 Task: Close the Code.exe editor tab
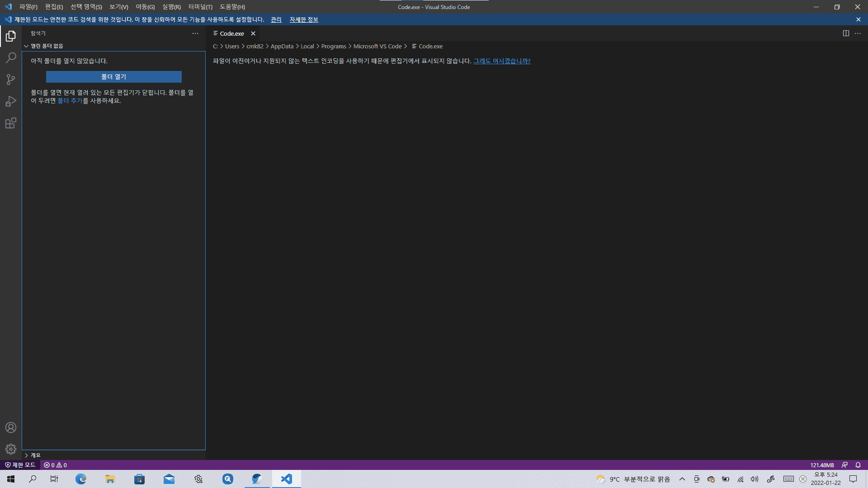[253, 33]
